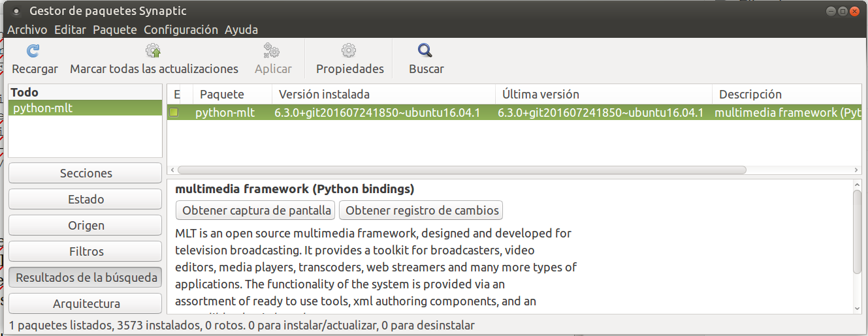Minimize the Synaptic window

click(831, 11)
